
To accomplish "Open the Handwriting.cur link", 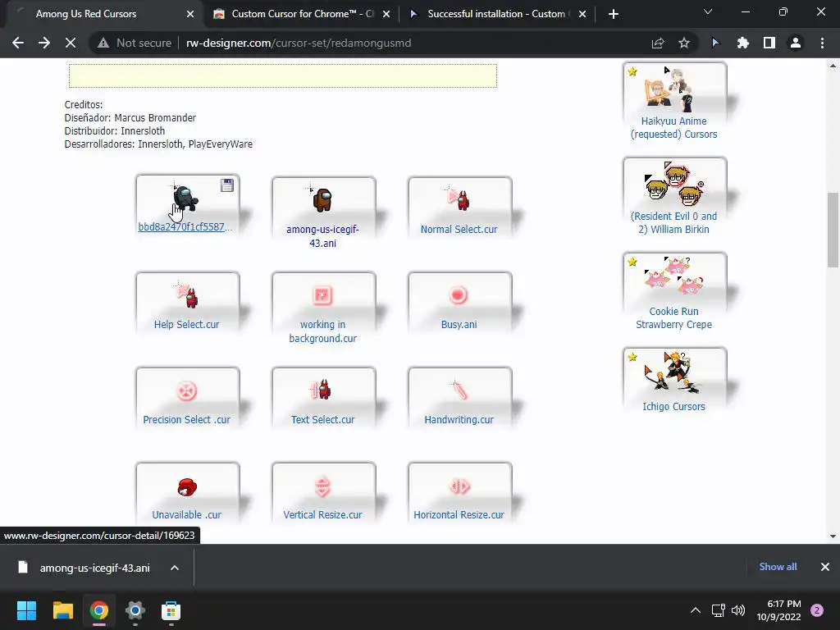I will pos(459,420).
